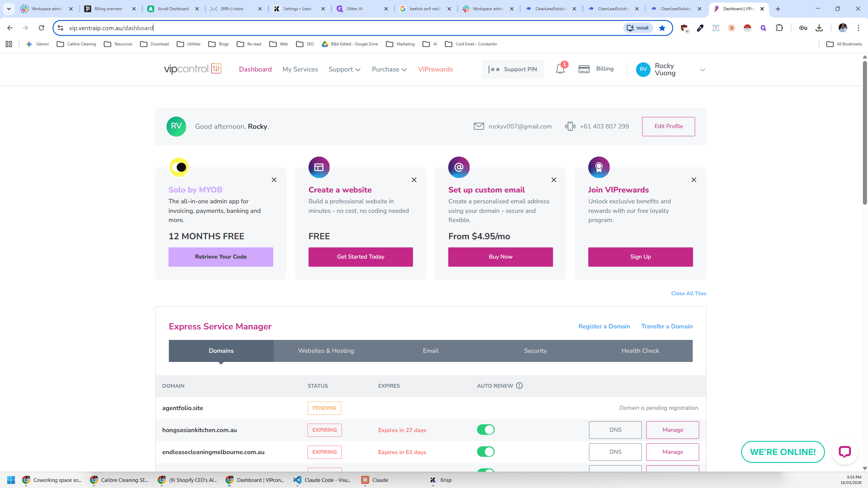Viewport: 868px width, 488px height.
Task: Switch to the Websites & Hosting tab
Action: [326, 351]
